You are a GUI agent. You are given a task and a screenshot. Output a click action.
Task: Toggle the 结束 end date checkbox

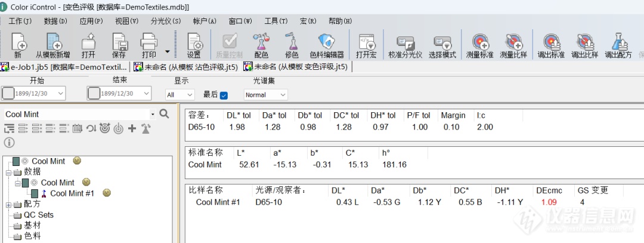(94, 93)
